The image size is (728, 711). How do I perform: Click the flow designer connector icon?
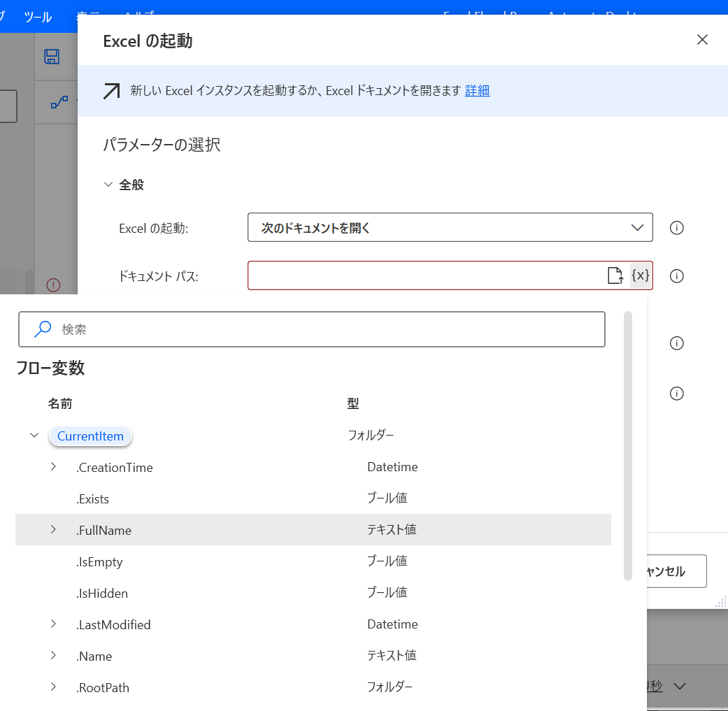click(59, 101)
